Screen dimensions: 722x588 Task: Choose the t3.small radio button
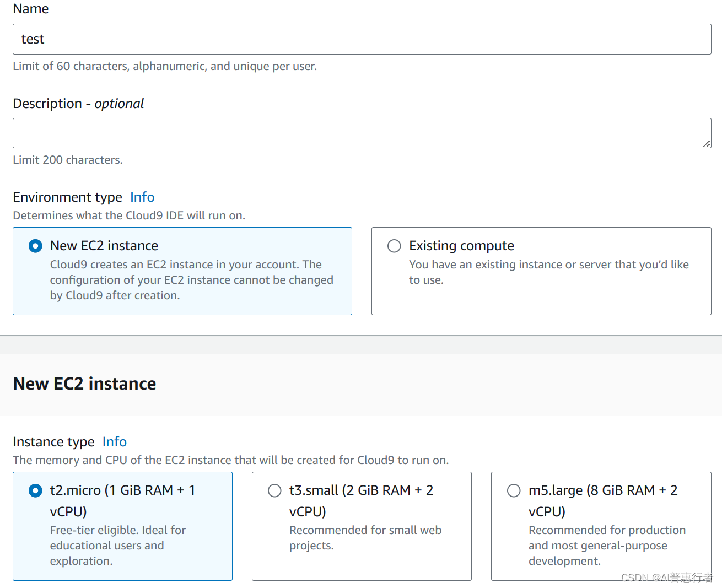(x=274, y=490)
